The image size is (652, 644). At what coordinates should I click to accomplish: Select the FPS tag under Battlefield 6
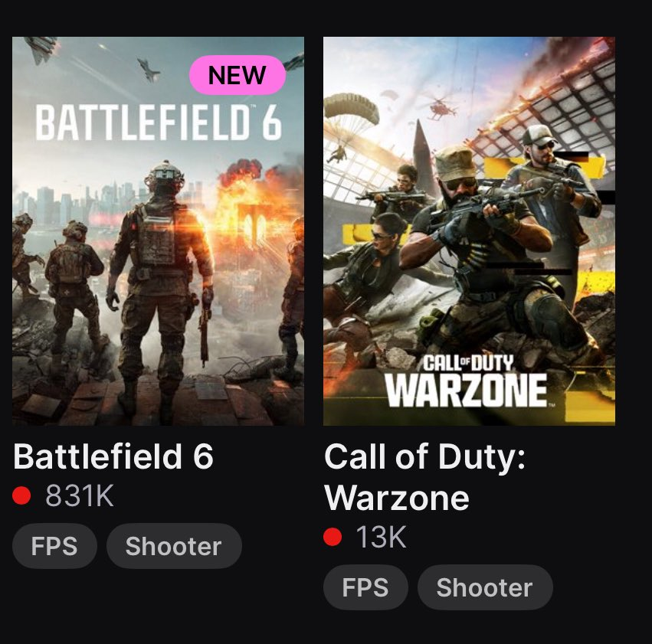[54, 546]
